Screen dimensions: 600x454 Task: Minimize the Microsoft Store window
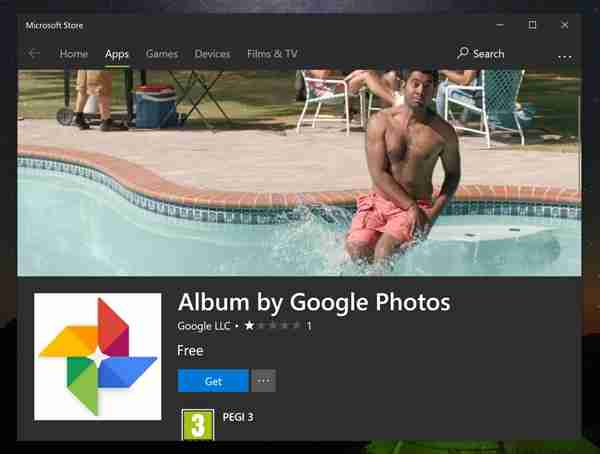[496, 24]
